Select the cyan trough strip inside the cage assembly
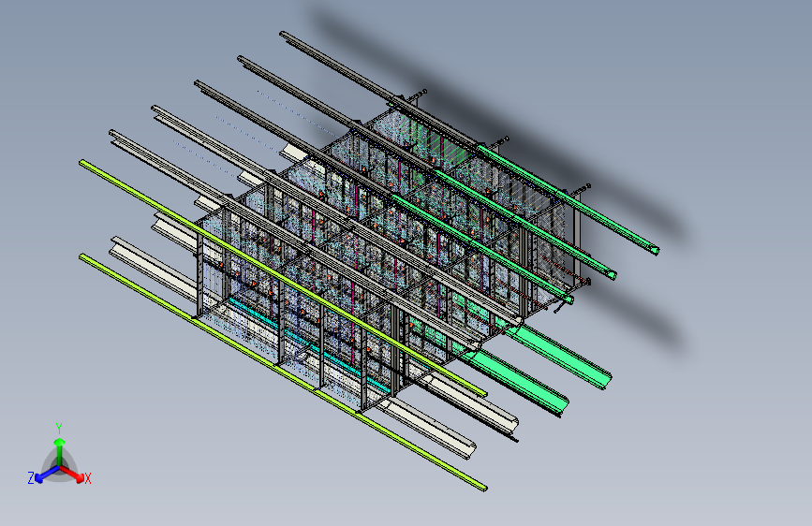Screen dimensions: 812x526 coord(311,346)
